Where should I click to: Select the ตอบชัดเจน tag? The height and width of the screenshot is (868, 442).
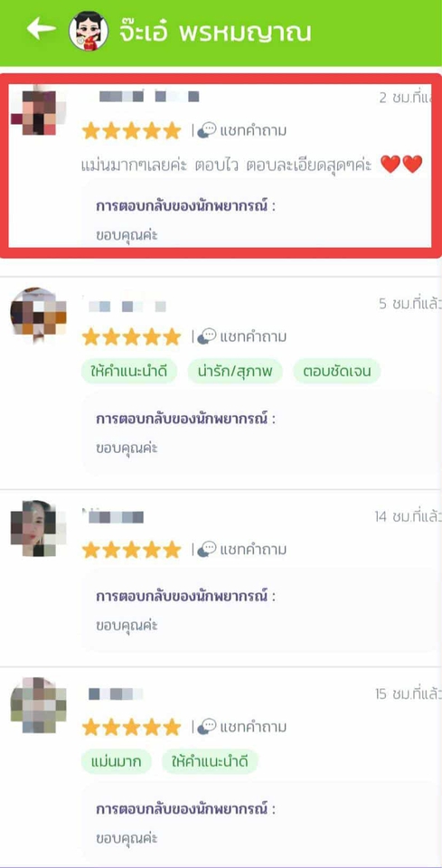coord(337,372)
